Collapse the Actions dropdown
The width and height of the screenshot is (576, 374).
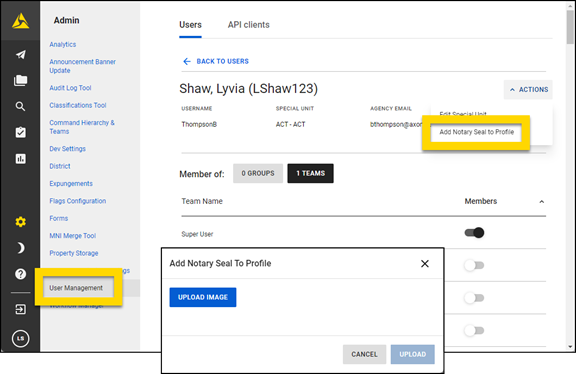click(528, 90)
